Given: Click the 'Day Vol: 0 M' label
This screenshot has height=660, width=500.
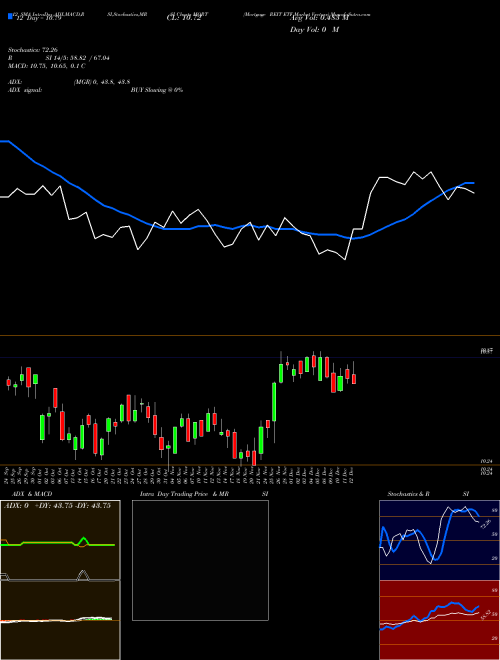Looking at the screenshot, I should click(314, 29).
